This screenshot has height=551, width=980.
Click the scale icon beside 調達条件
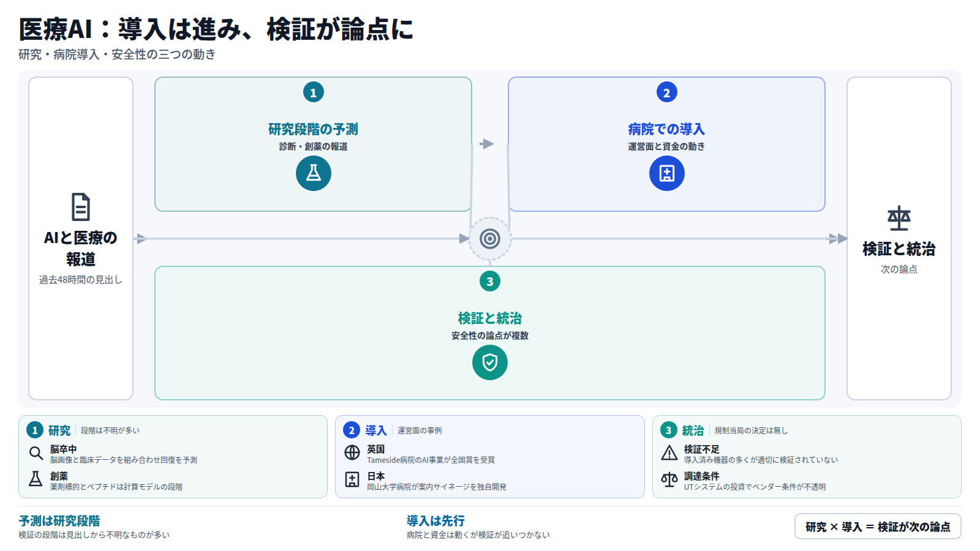[669, 479]
